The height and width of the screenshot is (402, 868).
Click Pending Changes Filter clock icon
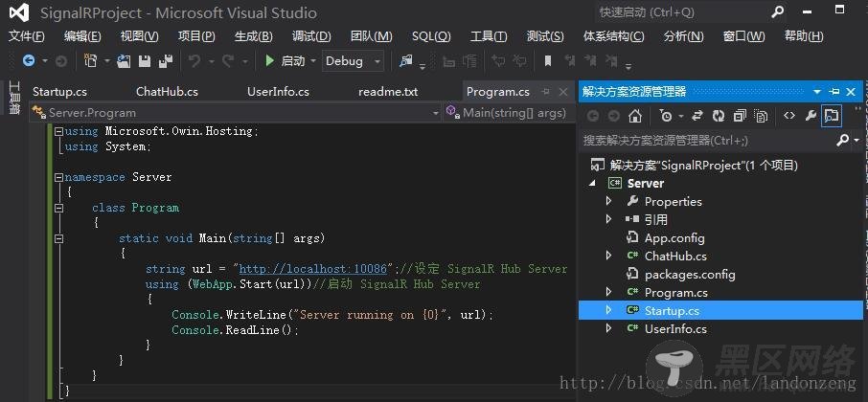(666, 116)
